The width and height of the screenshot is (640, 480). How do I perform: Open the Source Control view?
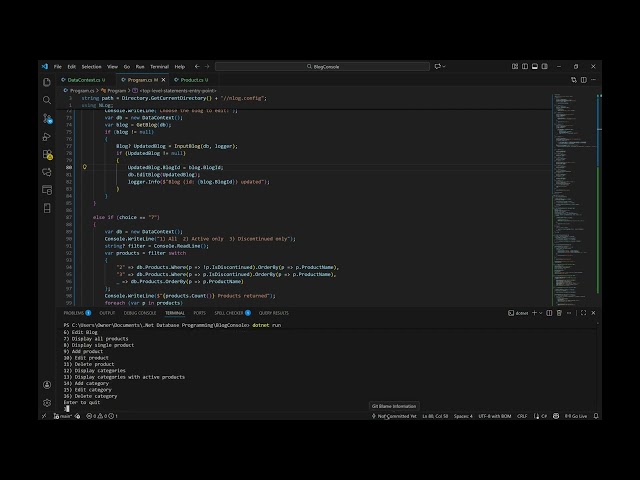[x=47, y=118]
